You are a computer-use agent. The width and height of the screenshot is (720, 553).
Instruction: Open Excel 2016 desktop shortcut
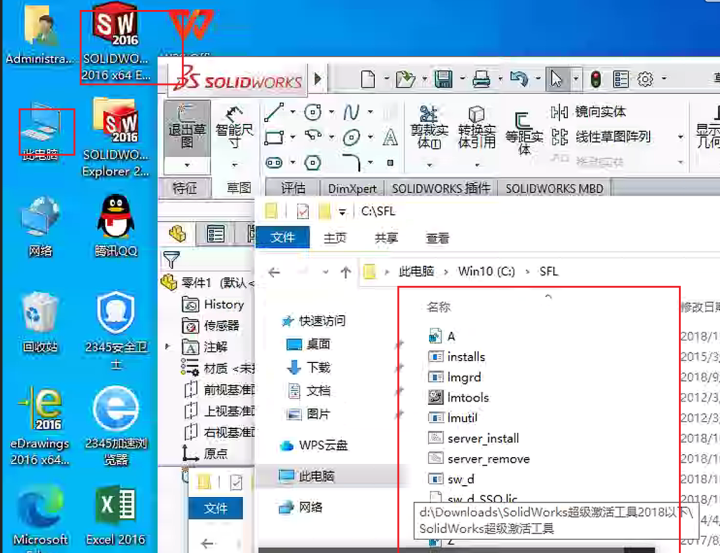click(x=116, y=515)
